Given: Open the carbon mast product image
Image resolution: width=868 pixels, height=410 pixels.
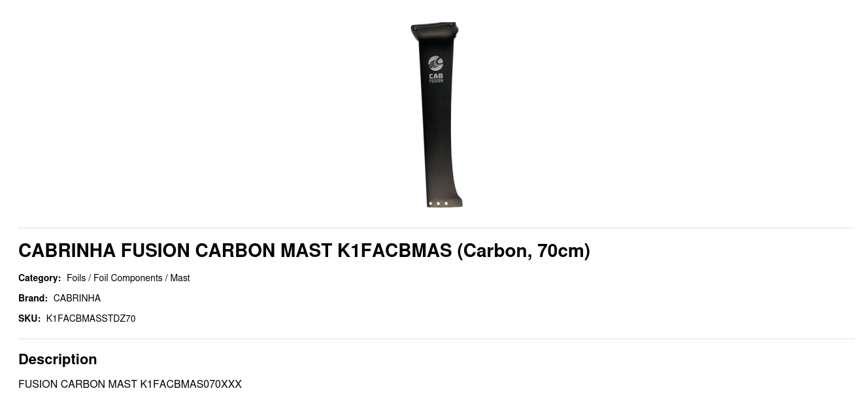Looking at the screenshot, I should pos(436,115).
